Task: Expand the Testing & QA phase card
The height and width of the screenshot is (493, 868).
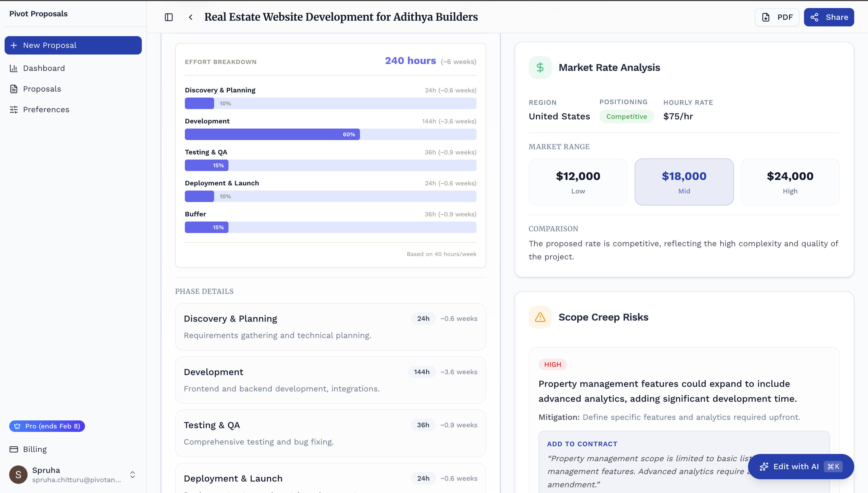Action: pyautogui.click(x=330, y=433)
